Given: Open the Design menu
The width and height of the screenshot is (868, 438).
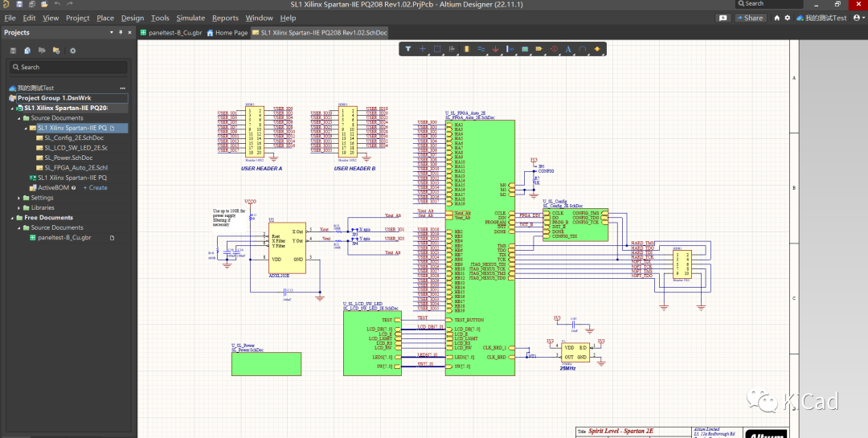Looking at the screenshot, I should click(x=133, y=18).
